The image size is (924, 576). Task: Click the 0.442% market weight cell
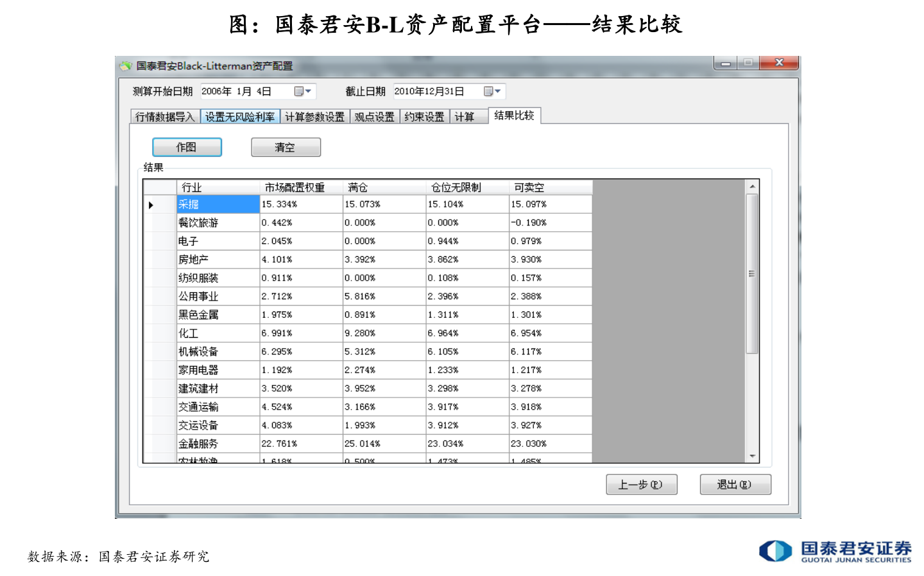[x=301, y=223]
